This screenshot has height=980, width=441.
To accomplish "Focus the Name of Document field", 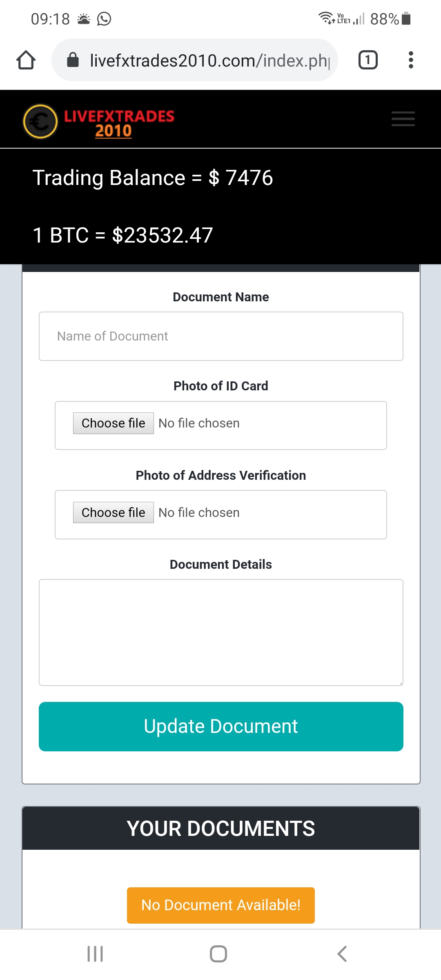I will (221, 336).
